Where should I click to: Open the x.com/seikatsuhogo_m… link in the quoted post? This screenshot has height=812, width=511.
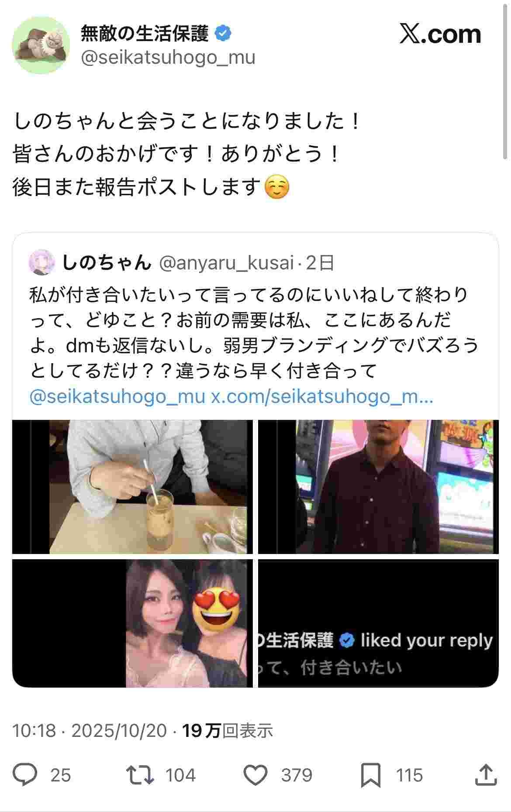322,396
